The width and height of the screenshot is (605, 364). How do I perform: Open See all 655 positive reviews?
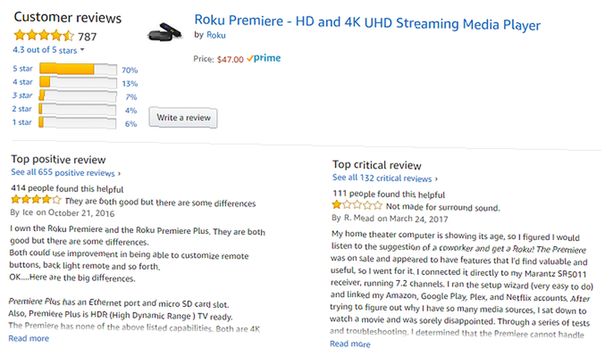click(66, 173)
